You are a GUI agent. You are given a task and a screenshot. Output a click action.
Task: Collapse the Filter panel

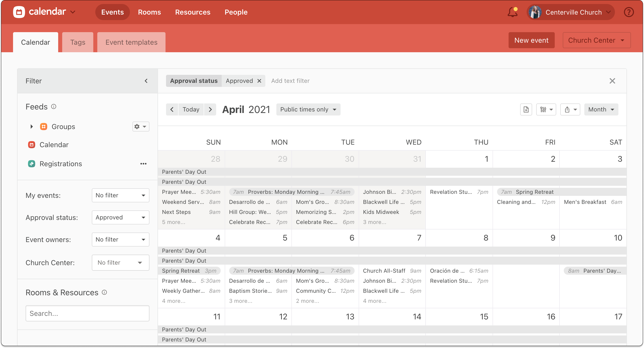[146, 81]
